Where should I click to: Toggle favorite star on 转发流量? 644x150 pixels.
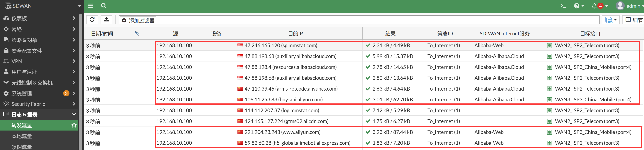[x=74, y=125]
